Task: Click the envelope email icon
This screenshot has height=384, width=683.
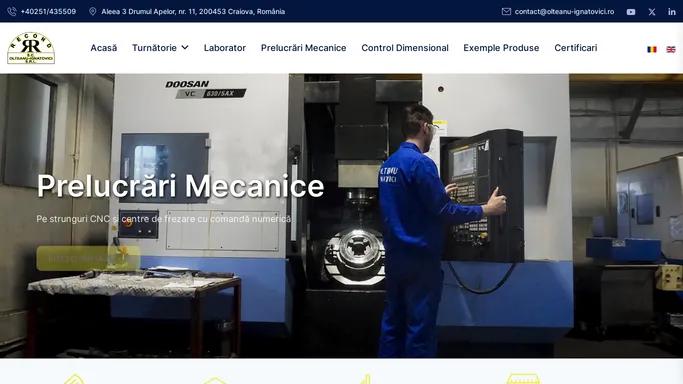Action: (x=506, y=11)
